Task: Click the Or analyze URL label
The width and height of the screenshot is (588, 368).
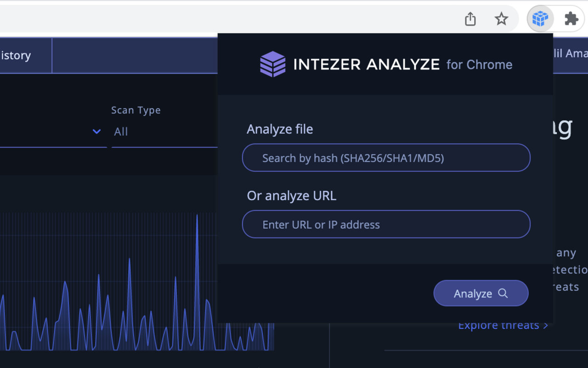Action: pos(292,195)
